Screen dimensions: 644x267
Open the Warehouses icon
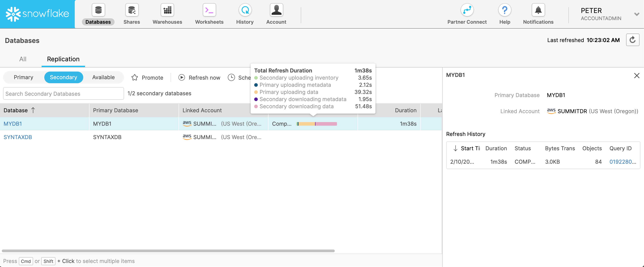tap(167, 10)
